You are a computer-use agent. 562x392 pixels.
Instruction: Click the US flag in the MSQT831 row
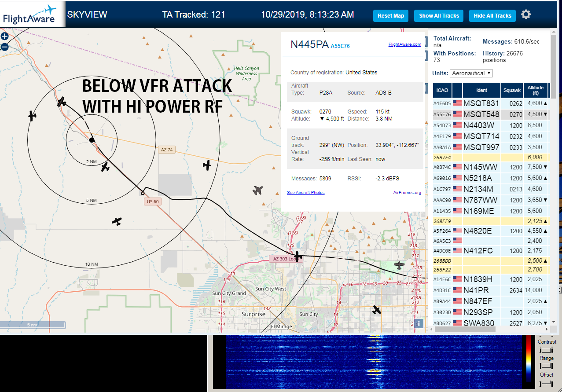click(457, 103)
